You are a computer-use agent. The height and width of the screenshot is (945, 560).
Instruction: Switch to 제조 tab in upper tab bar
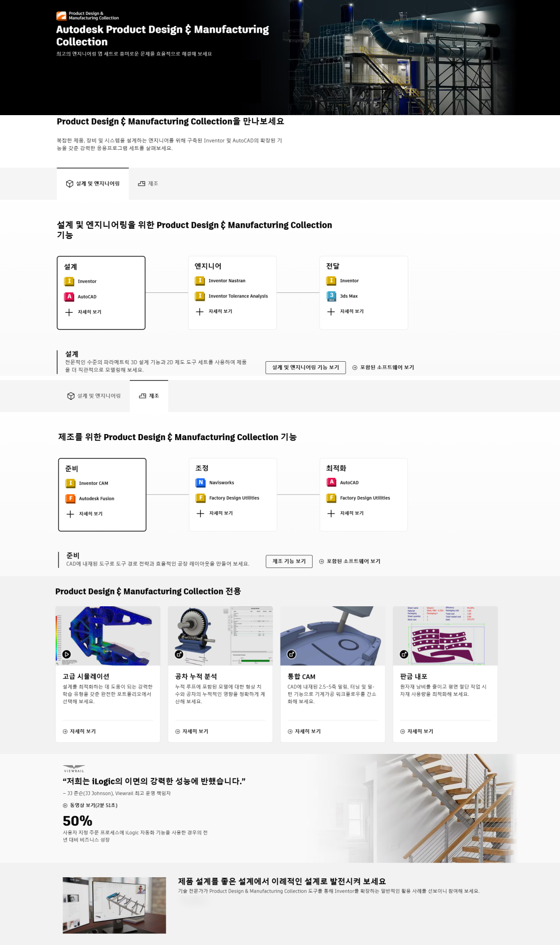pyautogui.click(x=148, y=183)
